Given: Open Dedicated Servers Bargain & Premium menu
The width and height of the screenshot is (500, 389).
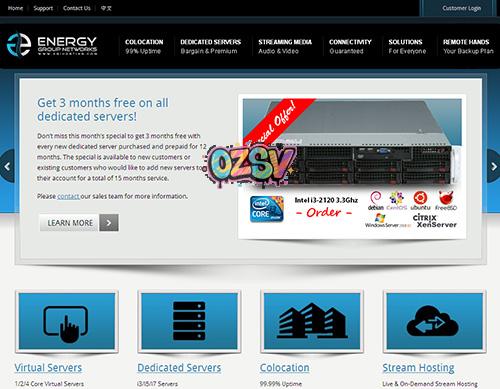Looking at the screenshot, I should point(210,46).
